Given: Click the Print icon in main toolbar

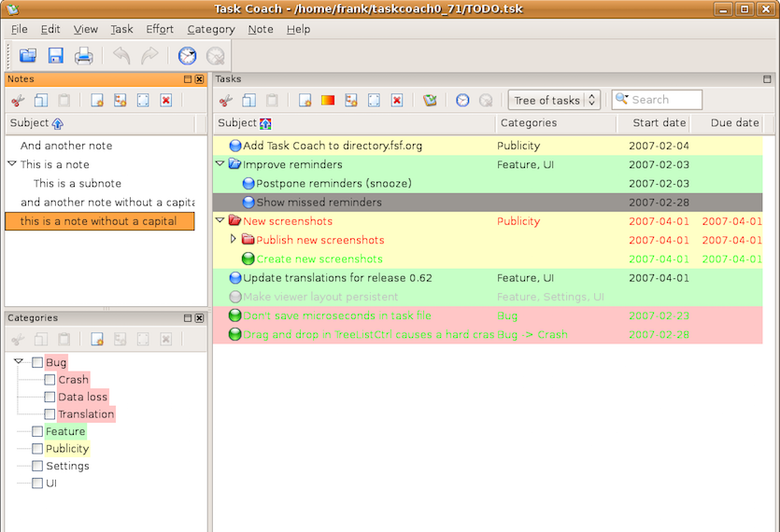Looking at the screenshot, I should (83, 56).
